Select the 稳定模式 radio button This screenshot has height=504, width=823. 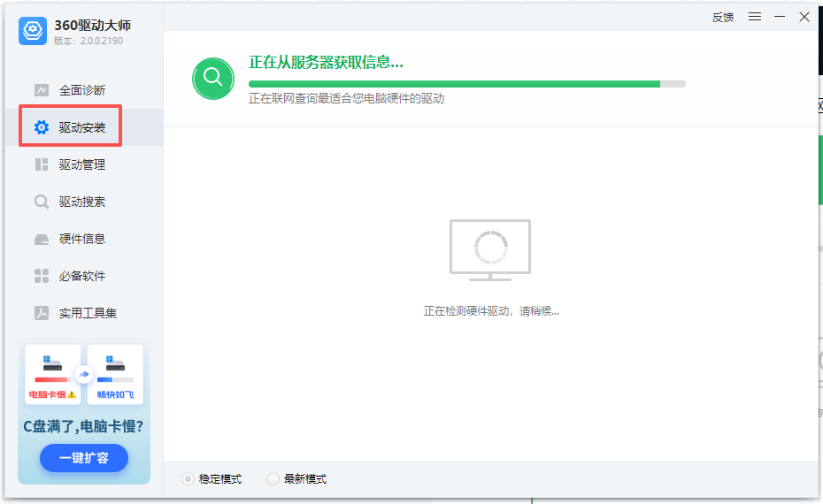coord(188,479)
